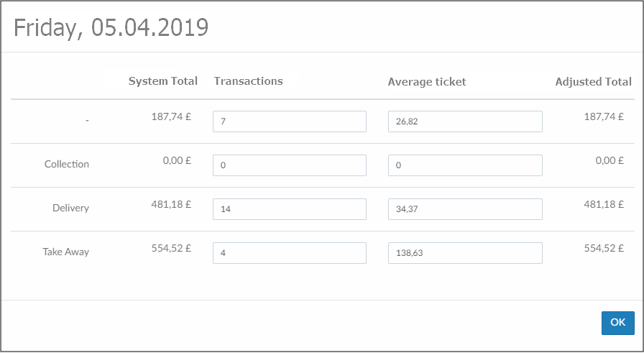This screenshot has height=353, width=644.
Task: Select the Average ticket field showing 26,82
Action: 464,122
